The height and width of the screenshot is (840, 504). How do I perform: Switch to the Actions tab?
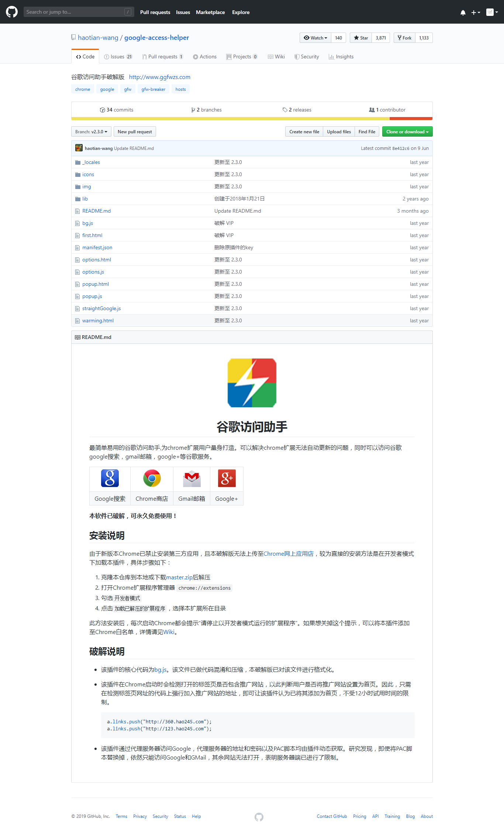pyautogui.click(x=205, y=56)
